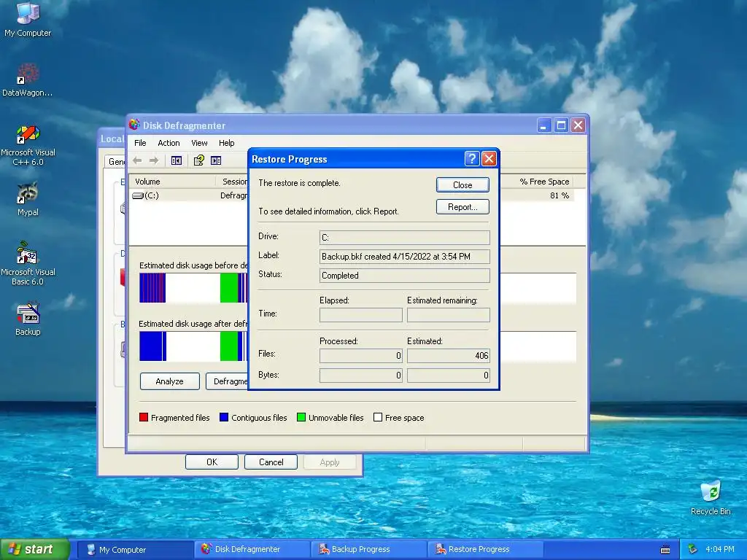Viewport: 747px width, 560px height.
Task: Click the Processed bytes field
Action: (x=360, y=376)
